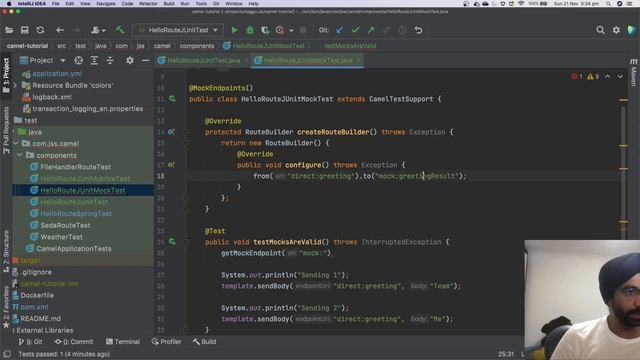Open IDE settings gear icon in toolbar
The image size is (640, 360).
click(616, 30)
